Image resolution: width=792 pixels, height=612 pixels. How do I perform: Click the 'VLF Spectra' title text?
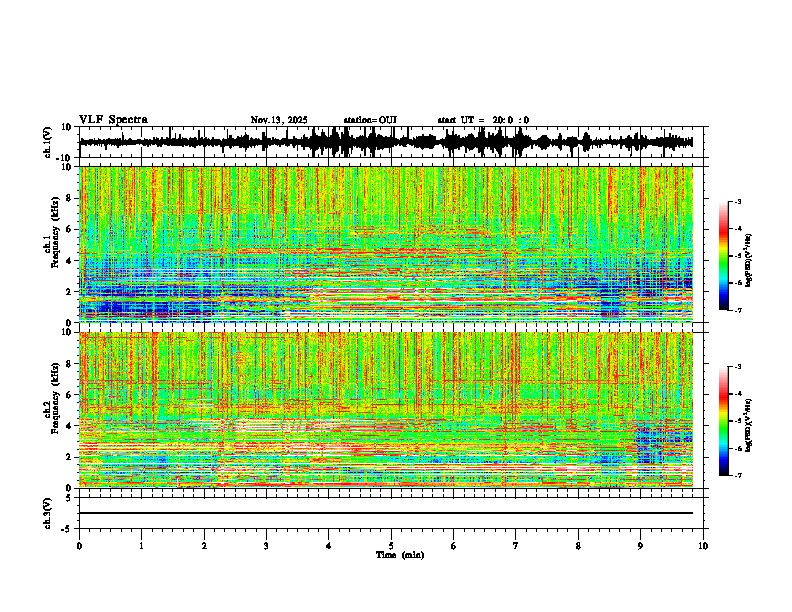(x=113, y=120)
